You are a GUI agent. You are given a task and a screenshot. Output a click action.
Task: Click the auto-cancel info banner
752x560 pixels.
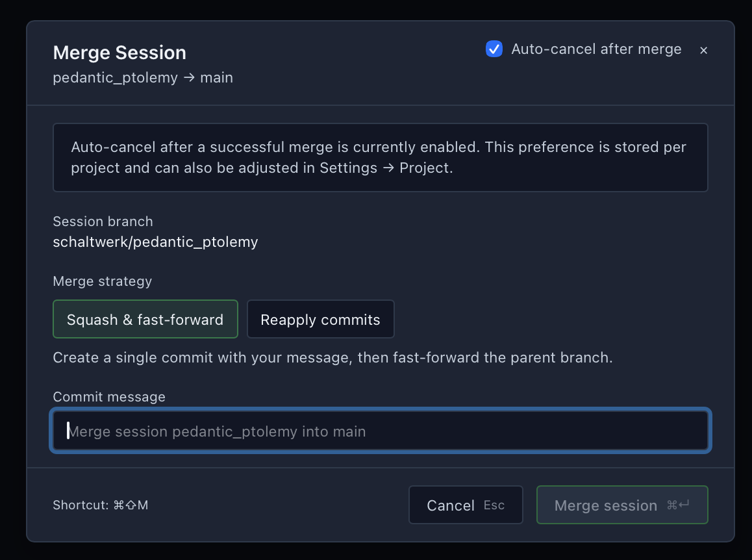click(x=380, y=157)
